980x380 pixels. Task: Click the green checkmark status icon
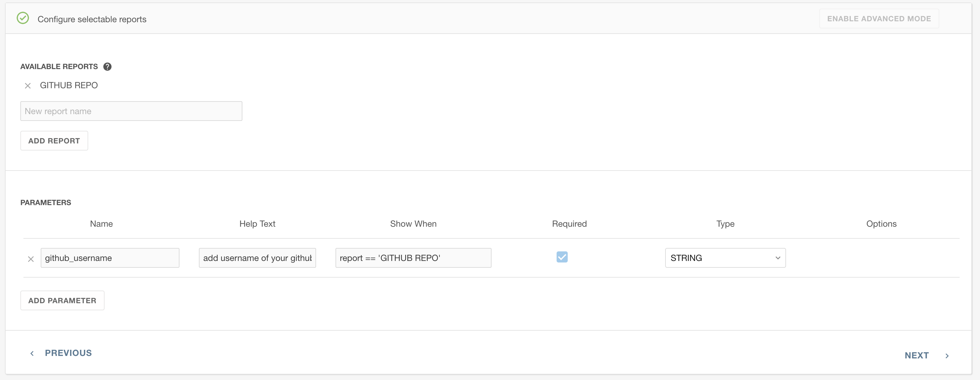pyautogui.click(x=23, y=18)
